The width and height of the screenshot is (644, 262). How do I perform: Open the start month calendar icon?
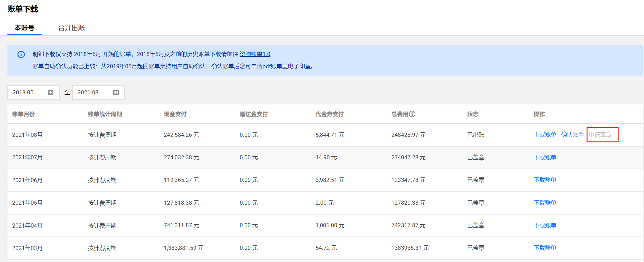coord(50,93)
